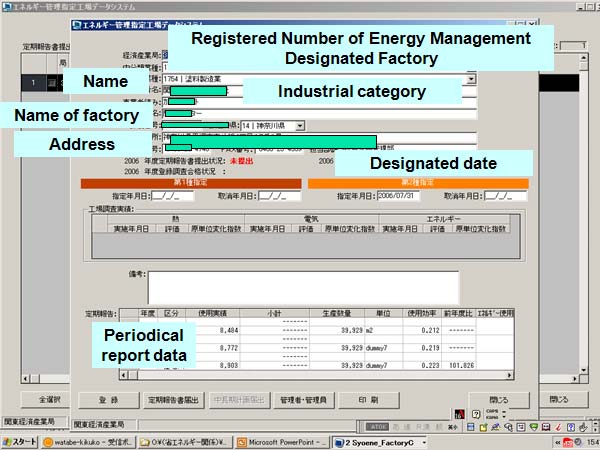Screen dimensions: 600x450
Task: Click scroll-up arrow of rear window scrollbar
Action: pos(584,58)
